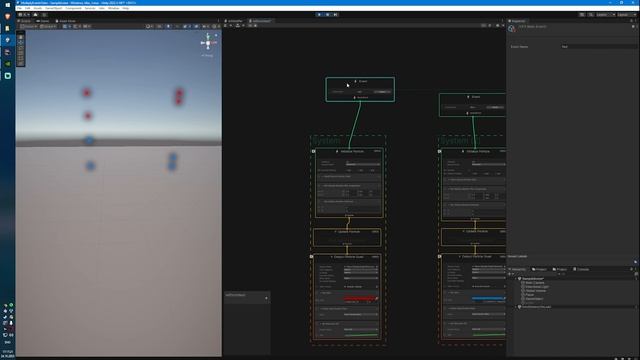Toggle 2D view in Scene toolbar
Screen dimensions: 640x360
(x=160, y=27)
